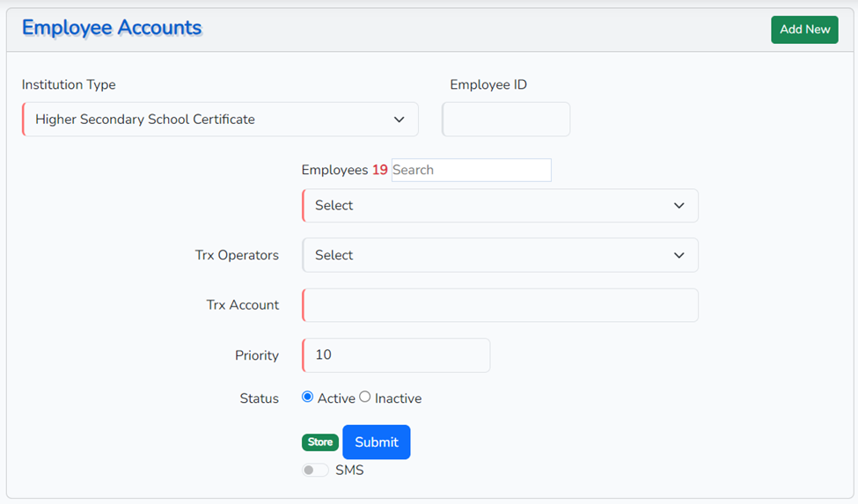
Task: Click the green Store badge
Action: coord(320,442)
